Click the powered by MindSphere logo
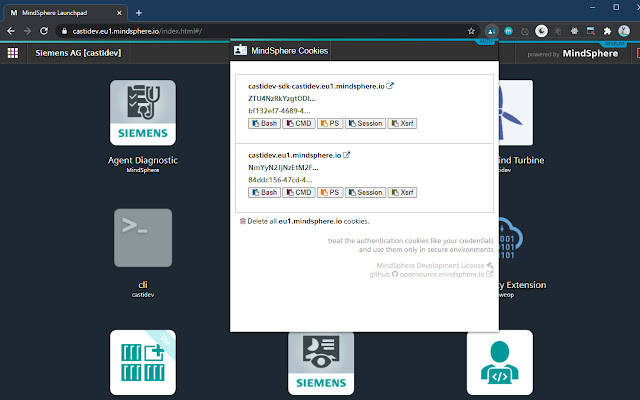The height and width of the screenshot is (400, 640). pos(573,53)
